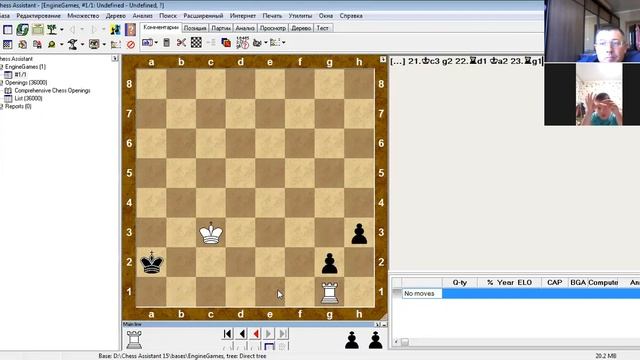Click the small blue square icon below navigation
This screenshot has width=640, height=360.
click(x=269, y=347)
